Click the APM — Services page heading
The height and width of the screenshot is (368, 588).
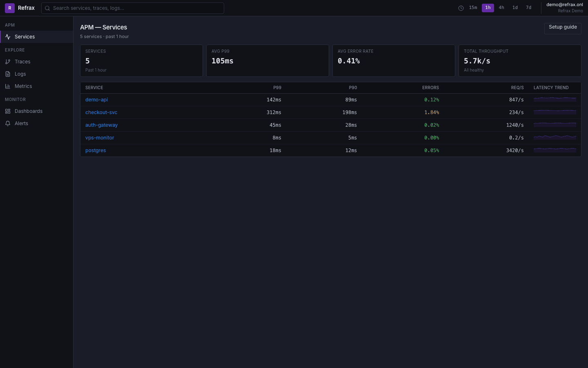(x=103, y=27)
